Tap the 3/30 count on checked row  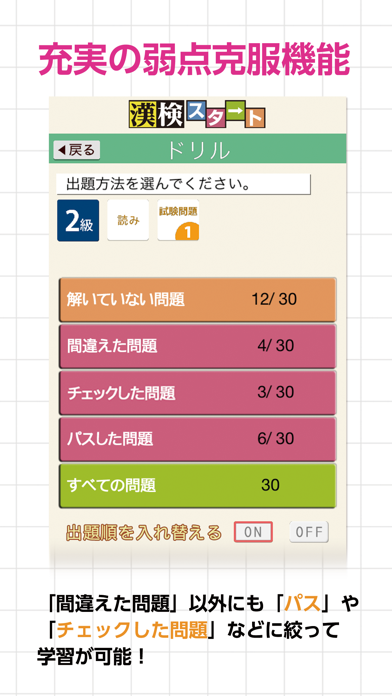pyautogui.click(x=276, y=392)
